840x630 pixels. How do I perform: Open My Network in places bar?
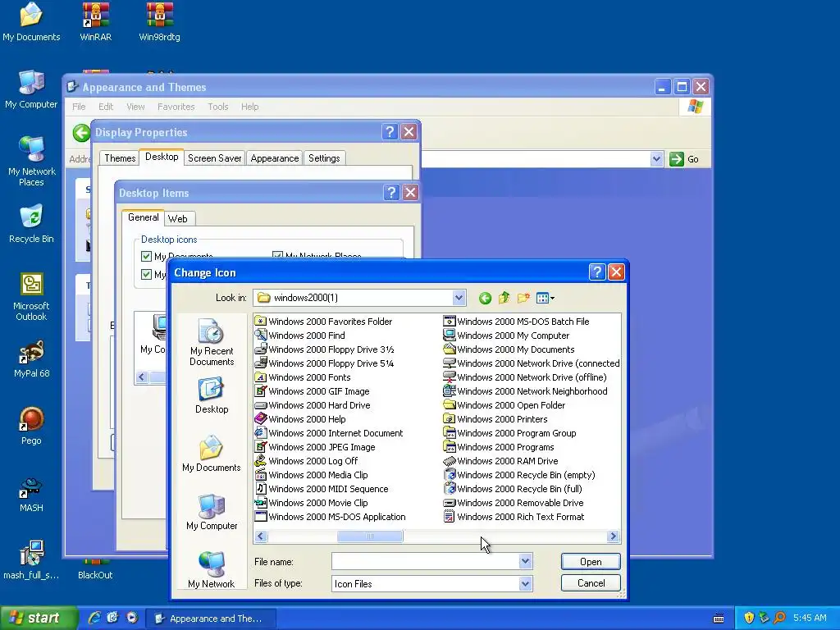212,570
